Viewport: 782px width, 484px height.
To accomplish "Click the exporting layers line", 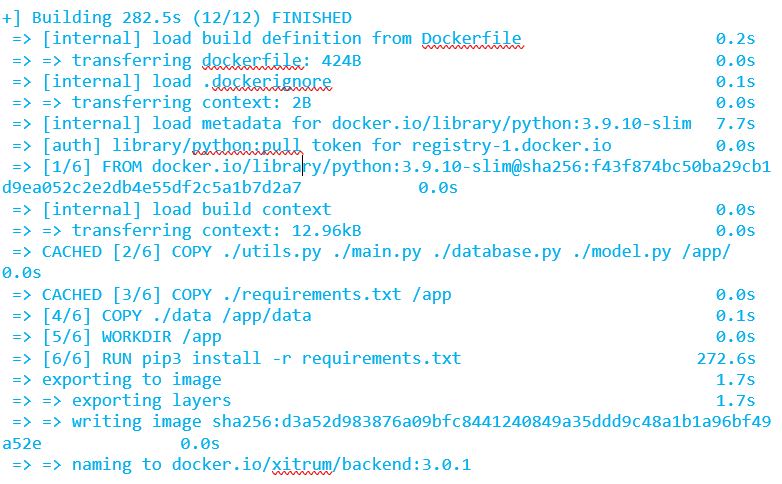I will (150, 400).
